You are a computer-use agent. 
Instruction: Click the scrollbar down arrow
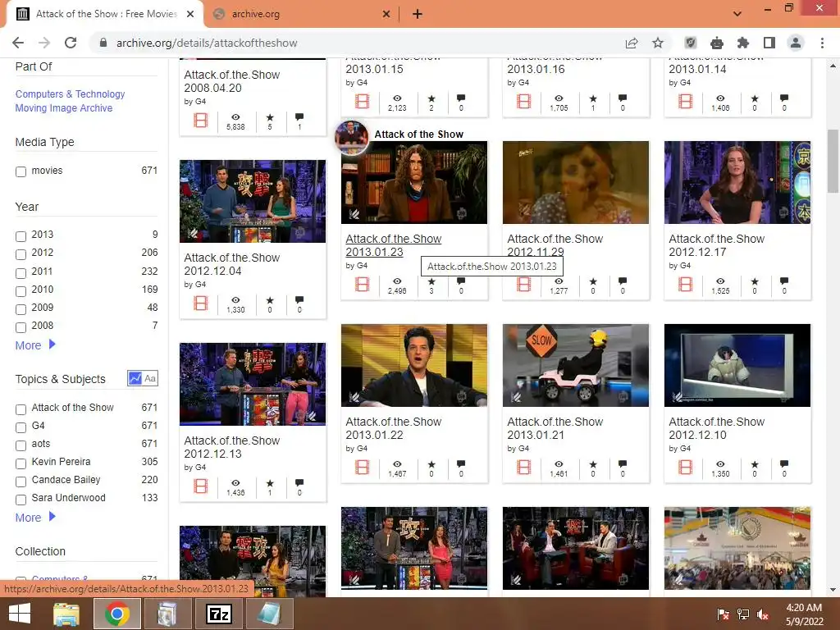pyautogui.click(x=833, y=590)
